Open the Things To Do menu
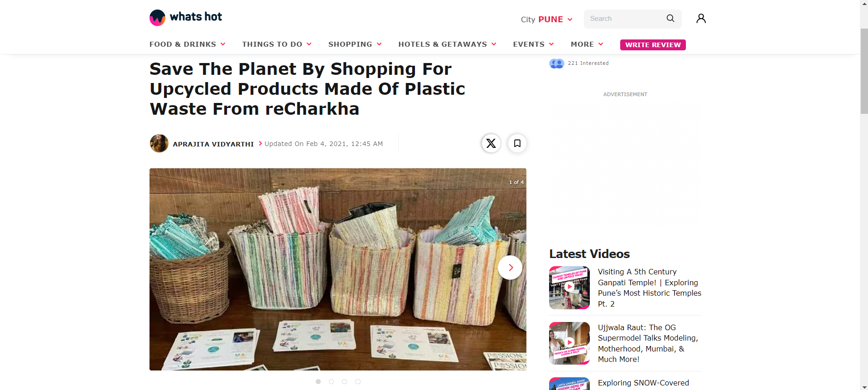Screen dimensions: 868x390 277,44
